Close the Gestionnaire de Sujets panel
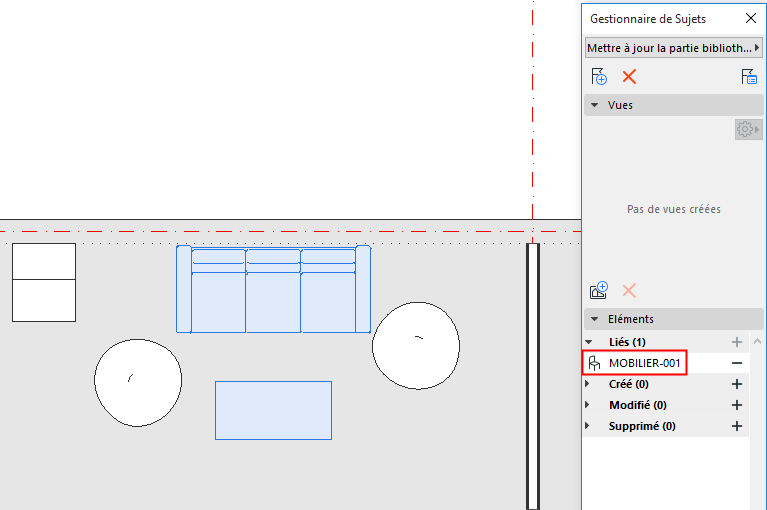This screenshot has width=767, height=510. coord(751,18)
